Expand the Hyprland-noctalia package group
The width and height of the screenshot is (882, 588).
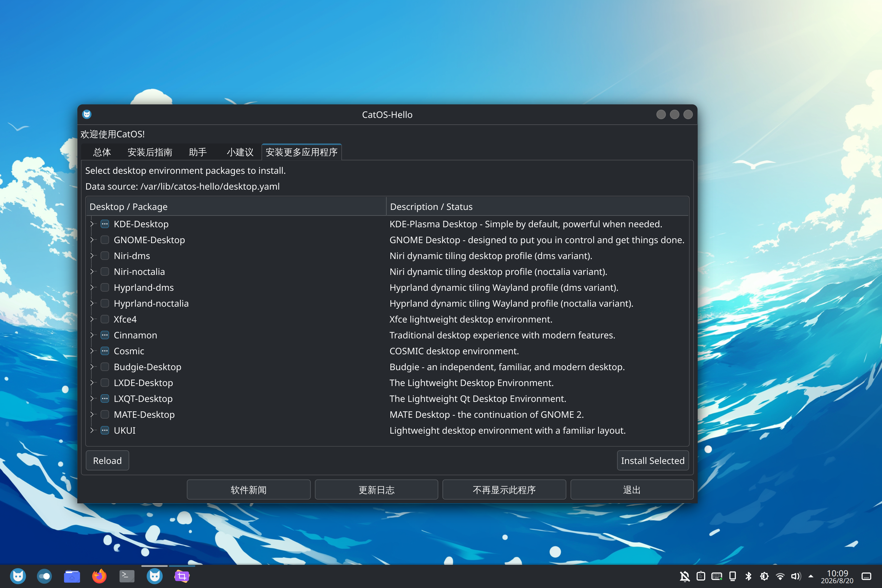(92, 303)
